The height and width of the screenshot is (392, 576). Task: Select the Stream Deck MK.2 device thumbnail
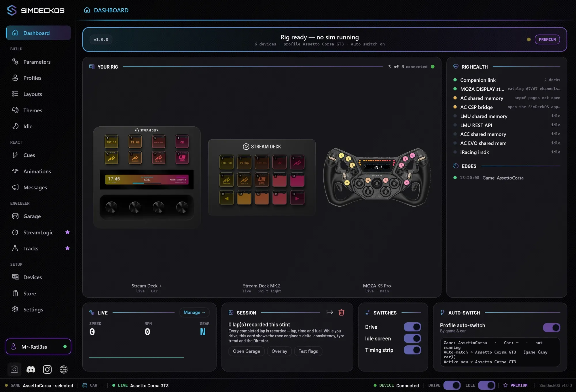[262, 177]
